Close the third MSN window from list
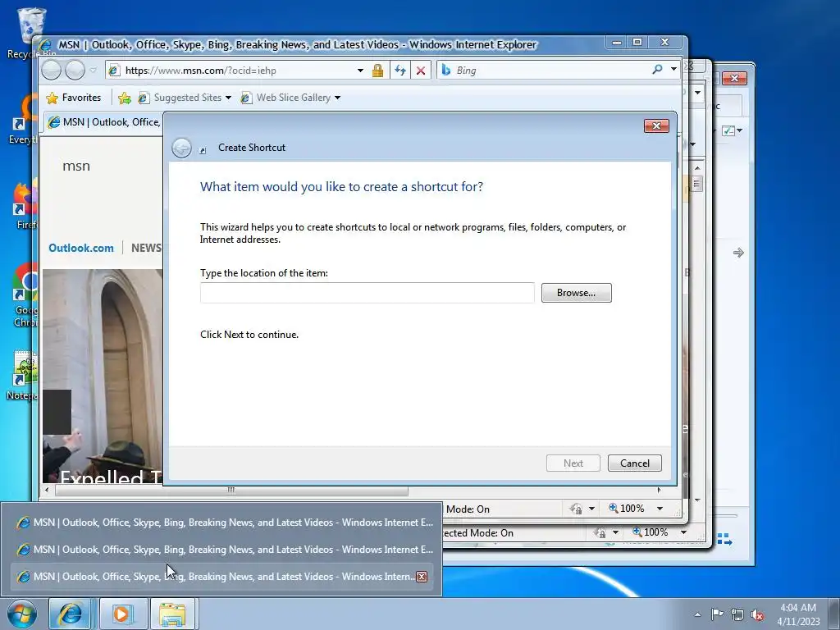This screenshot has width=840, height=630. pos(422,577)
